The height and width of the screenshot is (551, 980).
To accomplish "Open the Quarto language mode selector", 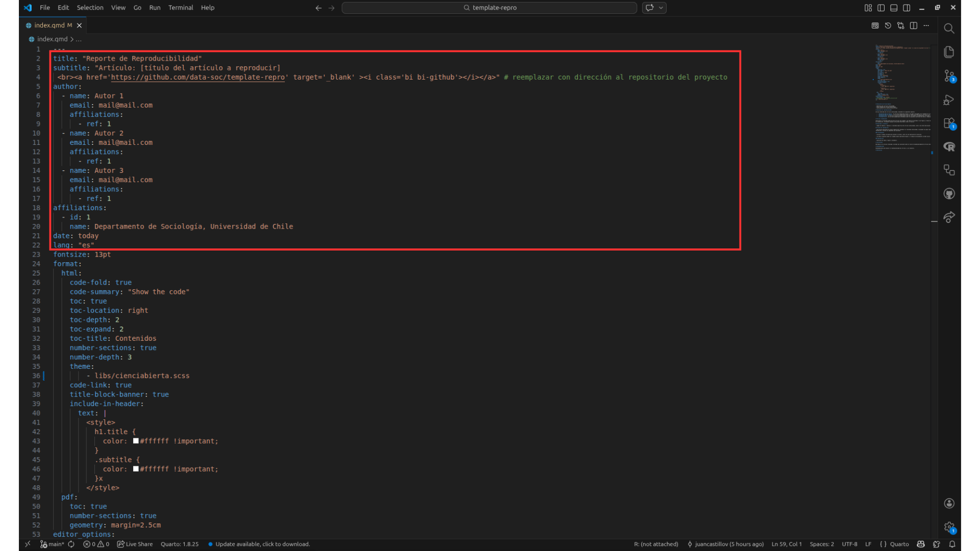I will tap(899, 544).
